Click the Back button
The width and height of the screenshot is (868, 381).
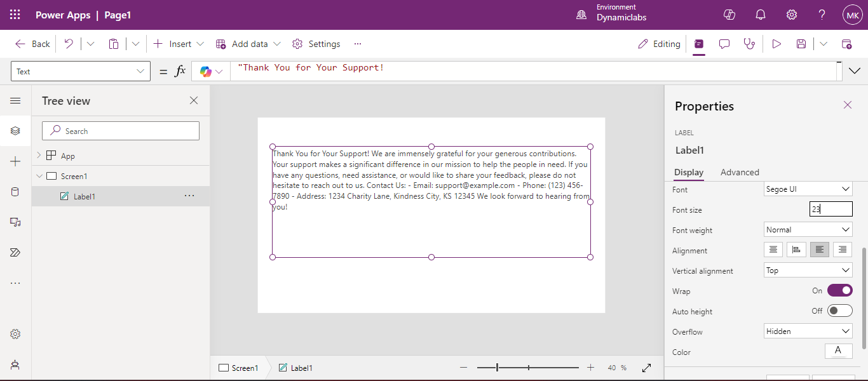point(33,44)
